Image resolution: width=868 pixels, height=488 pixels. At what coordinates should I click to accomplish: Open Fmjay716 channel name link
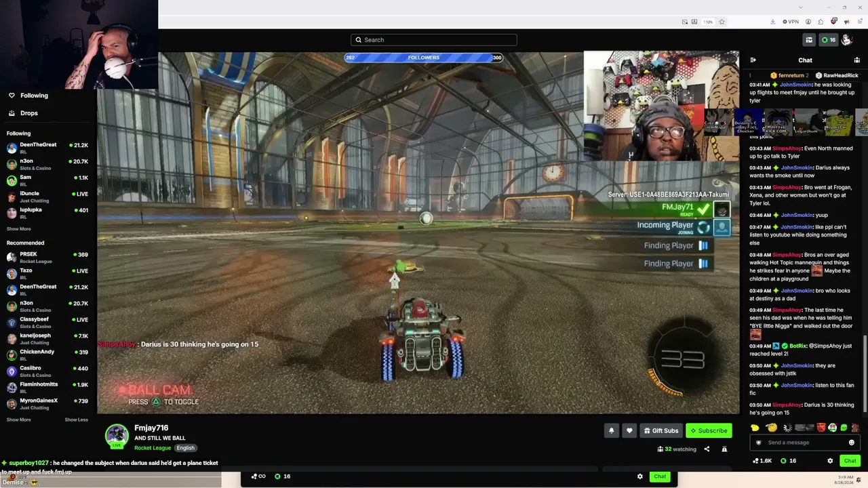point(151,428)
